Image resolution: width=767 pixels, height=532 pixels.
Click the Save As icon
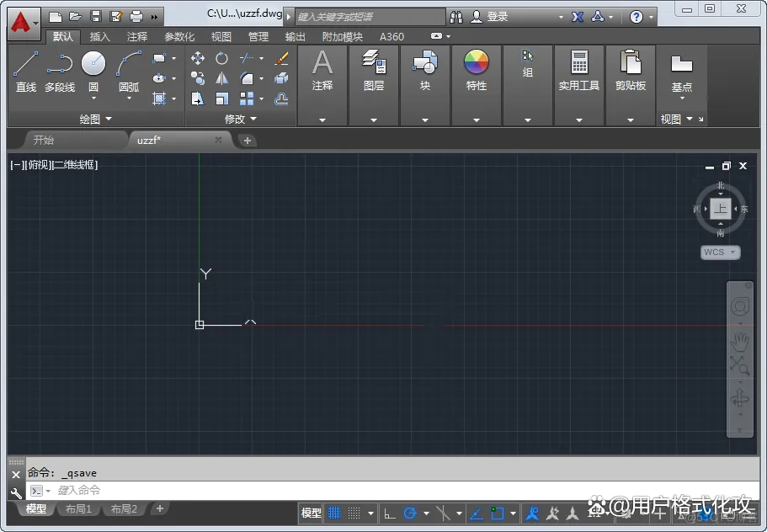tap(116, 17)
